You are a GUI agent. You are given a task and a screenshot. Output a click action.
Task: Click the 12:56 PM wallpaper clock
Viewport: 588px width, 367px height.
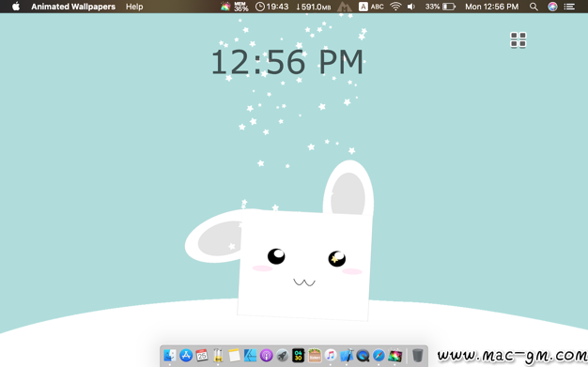(x=286, y=62)
